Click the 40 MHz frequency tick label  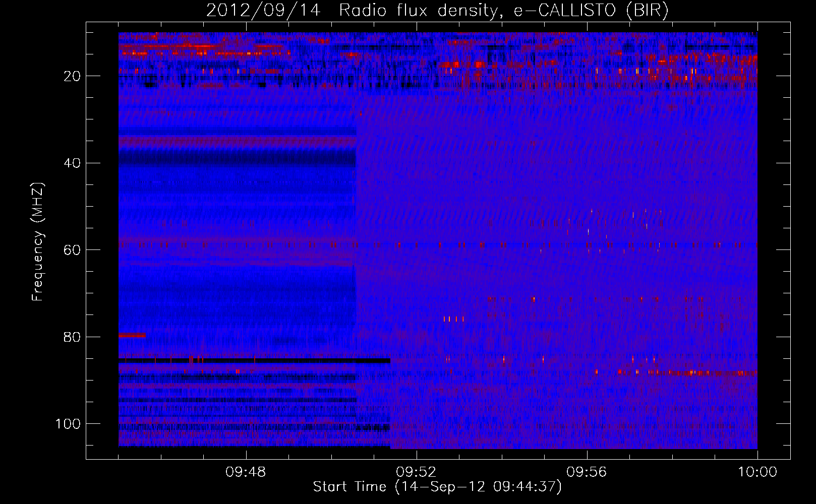(x=73, y=163)
